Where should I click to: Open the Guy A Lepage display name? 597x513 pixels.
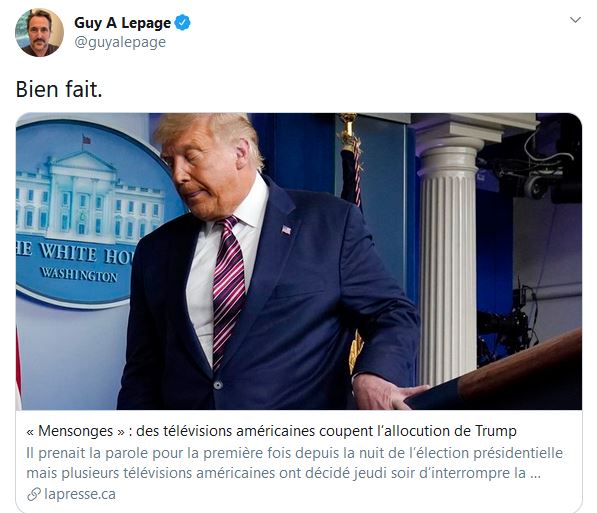(x=122, y=23)
